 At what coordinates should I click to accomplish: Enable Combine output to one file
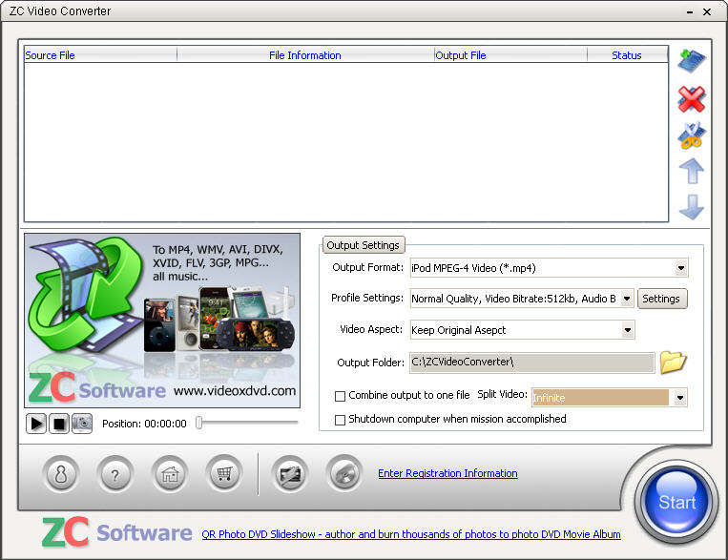341,396
